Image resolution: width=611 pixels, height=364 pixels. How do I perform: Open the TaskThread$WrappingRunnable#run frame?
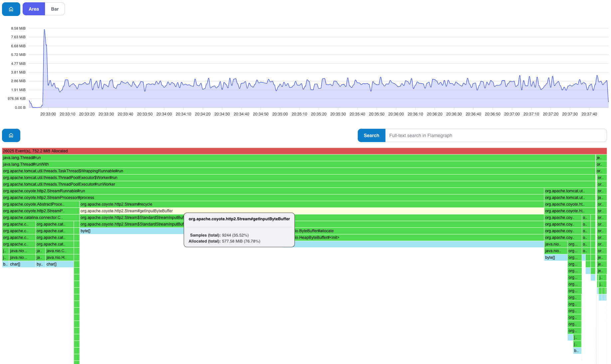tap(299, 171)
